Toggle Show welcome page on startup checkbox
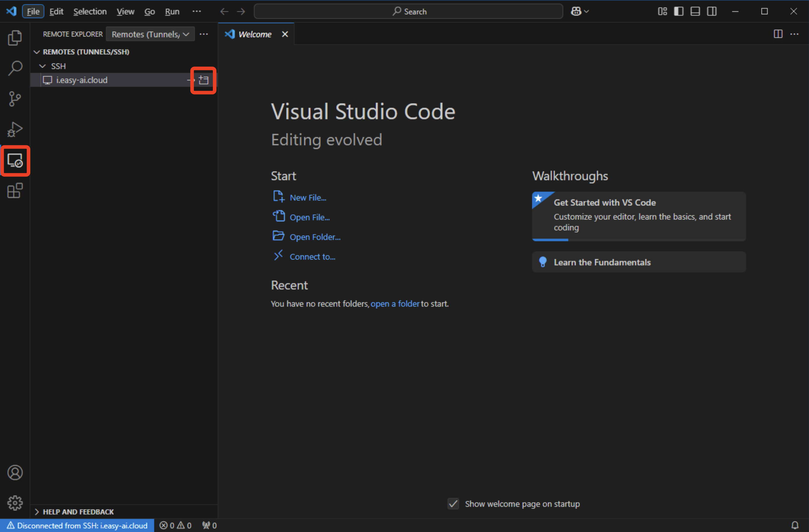The height and width of the screenshot is (532, 809). [x=453, y=504]
